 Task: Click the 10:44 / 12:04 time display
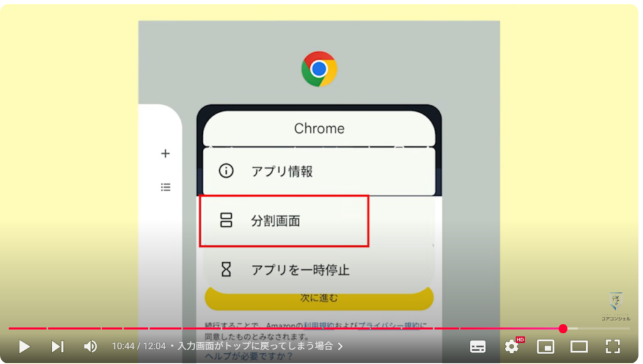point(139,346)
